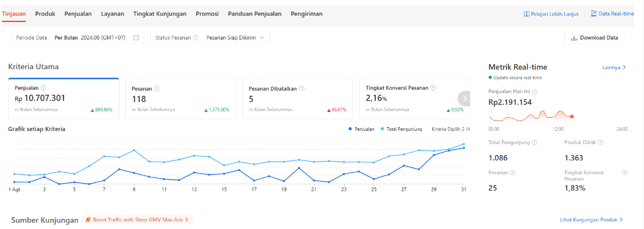Click Boost Traffic with Shop GMV Max Ads
The height and width of the screenshot is (229, 644).
click(x=137, y=220)
